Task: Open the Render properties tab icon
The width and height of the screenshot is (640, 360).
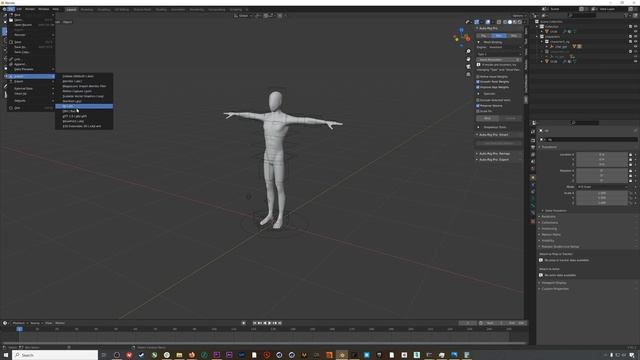Action: click(x=533, y=140)
